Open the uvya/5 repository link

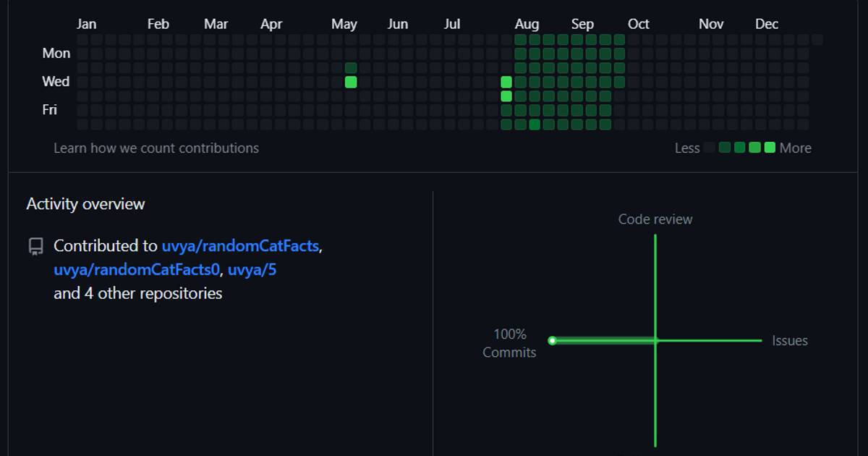(252, 270)
